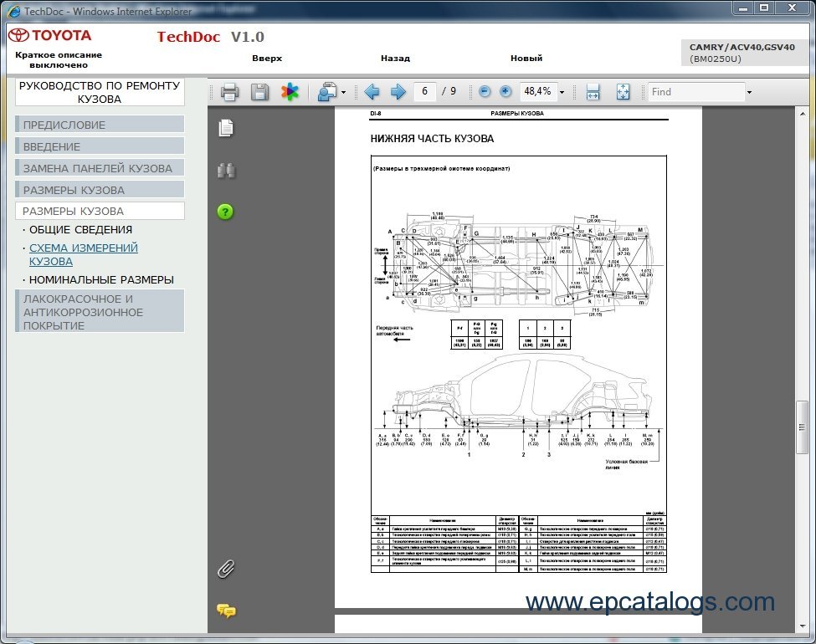The image size is (816, 644).
Task: Click the Вверх navigation link
Action: click(x=267, y=59)
